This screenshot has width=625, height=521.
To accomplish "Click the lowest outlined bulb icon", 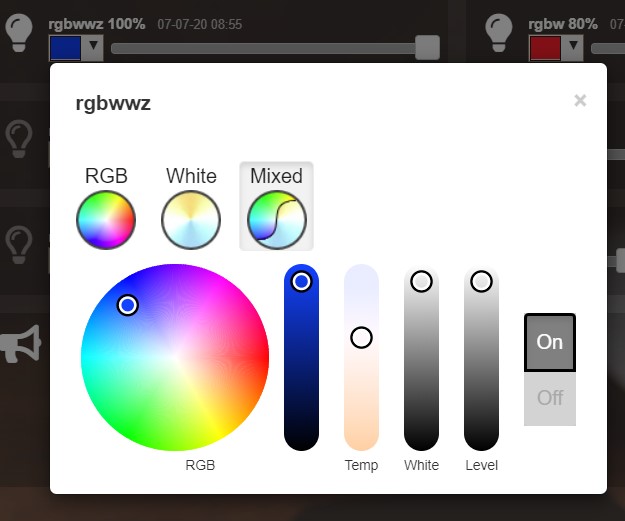I will (19, 245).
